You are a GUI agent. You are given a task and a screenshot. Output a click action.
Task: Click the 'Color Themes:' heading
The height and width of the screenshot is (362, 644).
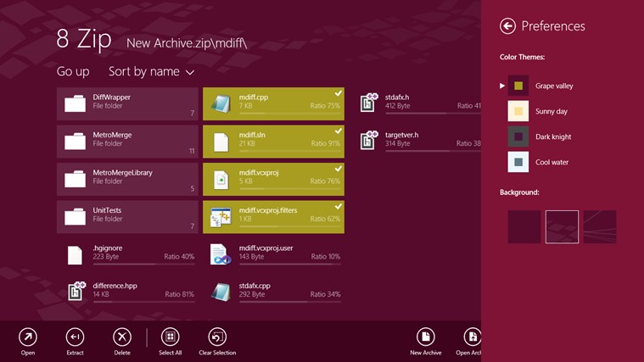(523, 57)
